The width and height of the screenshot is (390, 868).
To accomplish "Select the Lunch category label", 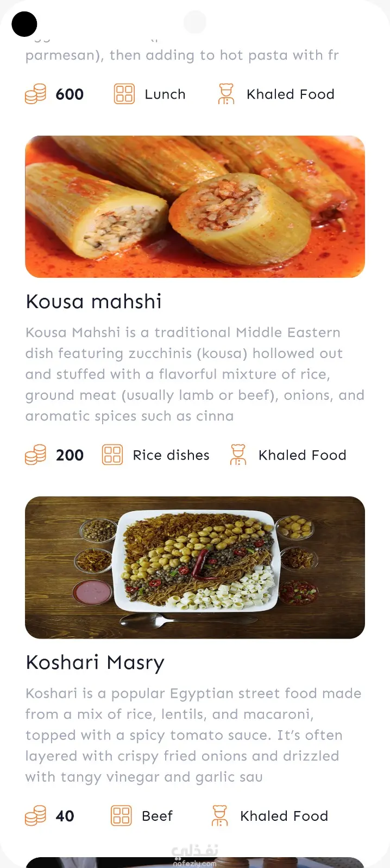I will (165, 94).
